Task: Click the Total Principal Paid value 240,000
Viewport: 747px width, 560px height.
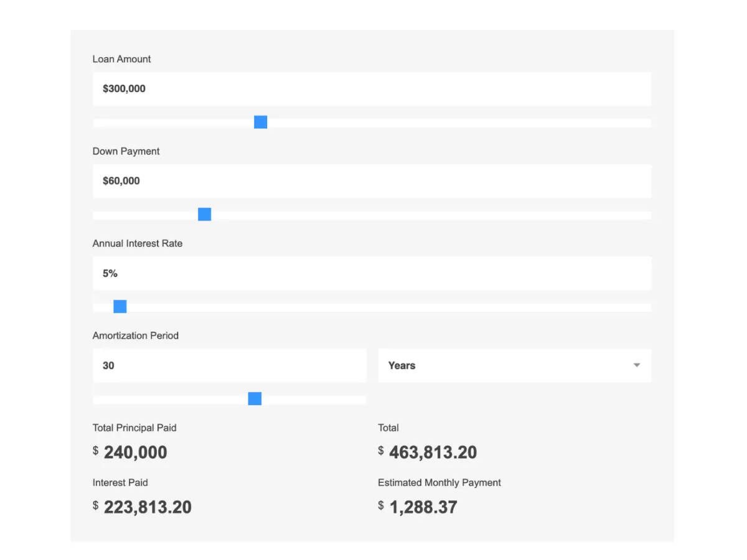Action: tap(135, 452)
